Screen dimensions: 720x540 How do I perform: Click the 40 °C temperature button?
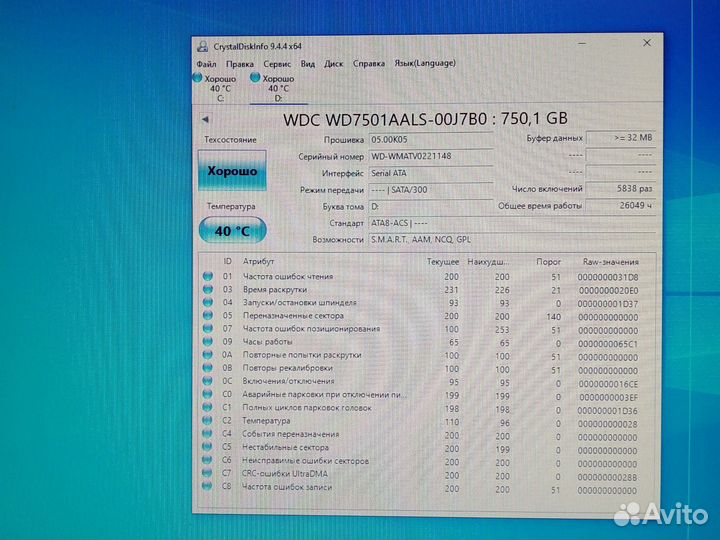point(232,230)
